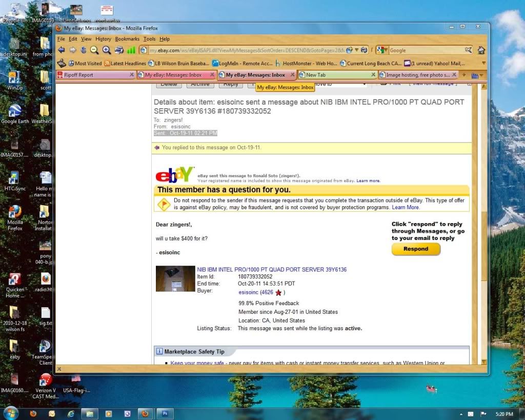Open Internet Explorer from taskbar

71,414
